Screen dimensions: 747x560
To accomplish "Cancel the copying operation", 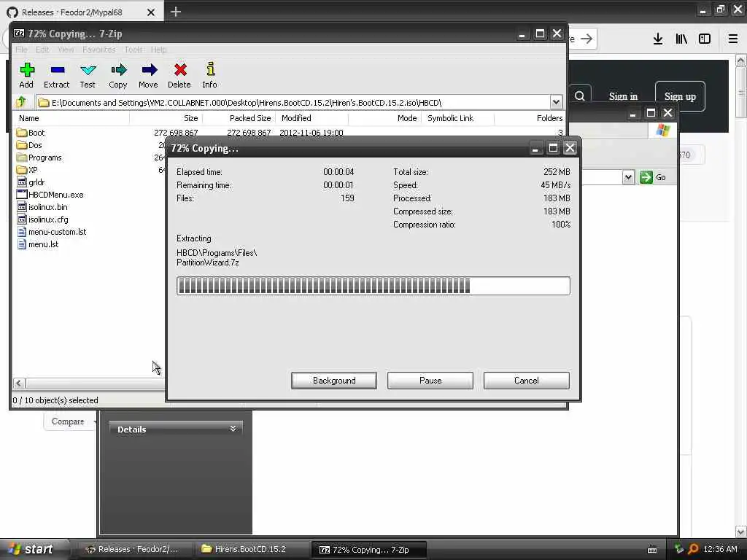I will click(527, 381).
